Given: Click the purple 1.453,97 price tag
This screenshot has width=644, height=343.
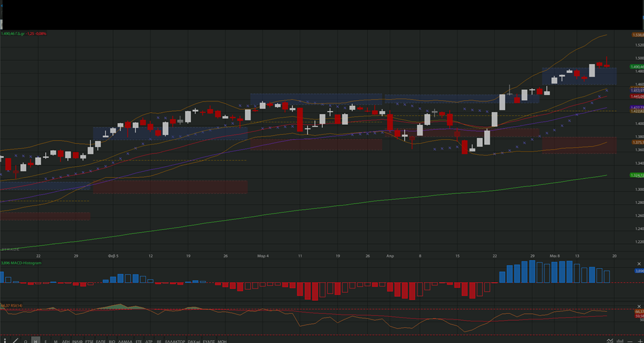Looking at the screenshot, I should click(636, 90).
